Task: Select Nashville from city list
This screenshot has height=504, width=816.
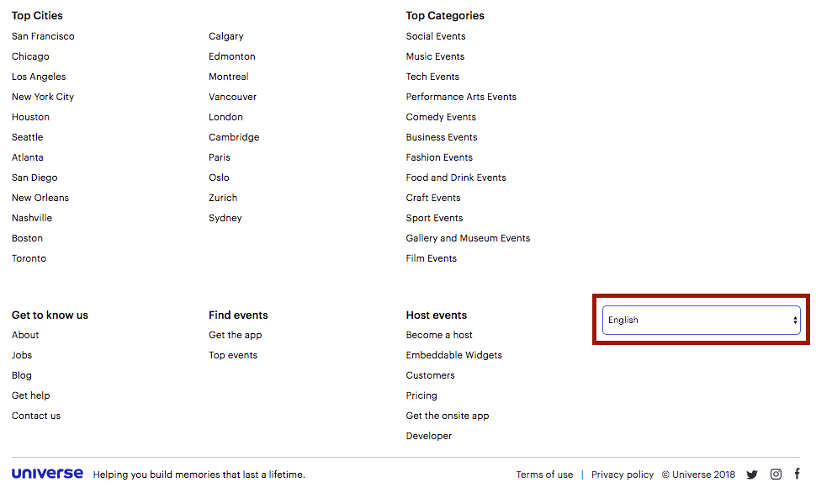Action: 32,218
